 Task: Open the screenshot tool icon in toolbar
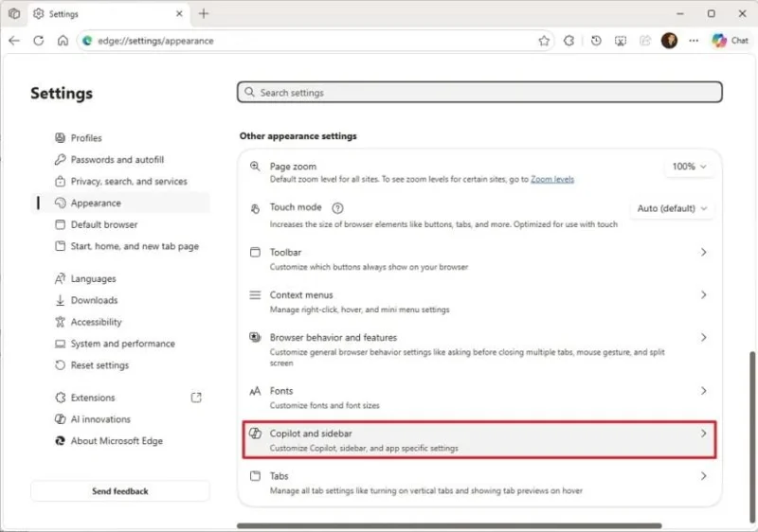click(x=621, y=41)
